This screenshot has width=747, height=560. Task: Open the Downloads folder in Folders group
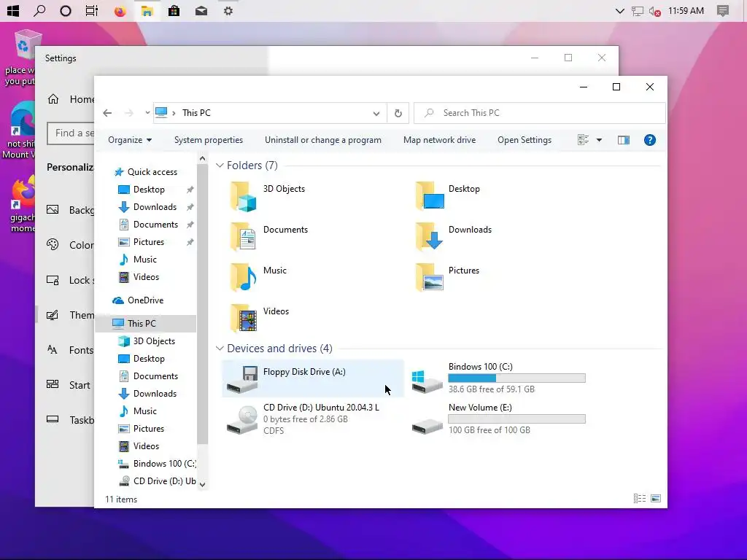tap(429, 237)
